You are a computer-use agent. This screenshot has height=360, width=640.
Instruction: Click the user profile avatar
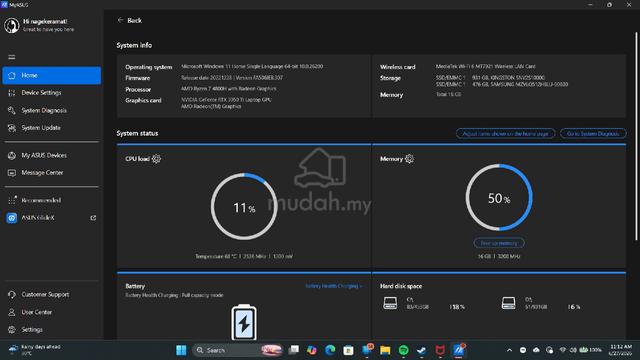(12, 25)
